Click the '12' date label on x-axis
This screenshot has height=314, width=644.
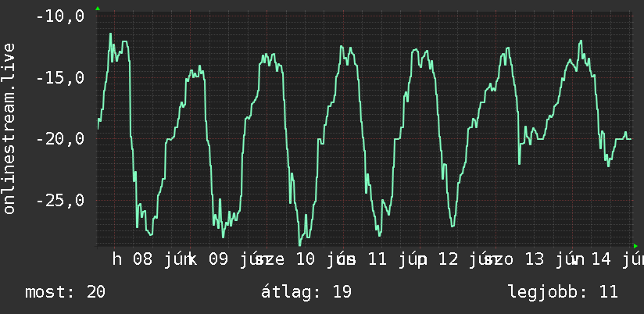pyautogui.click(x=449, y=260)
